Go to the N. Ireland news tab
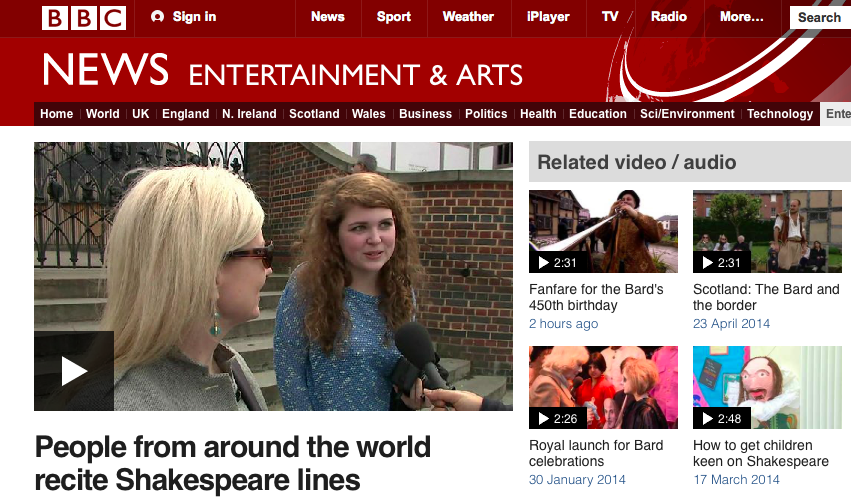The width and height of the screenshot is (851, 499). tap(249, 114)
